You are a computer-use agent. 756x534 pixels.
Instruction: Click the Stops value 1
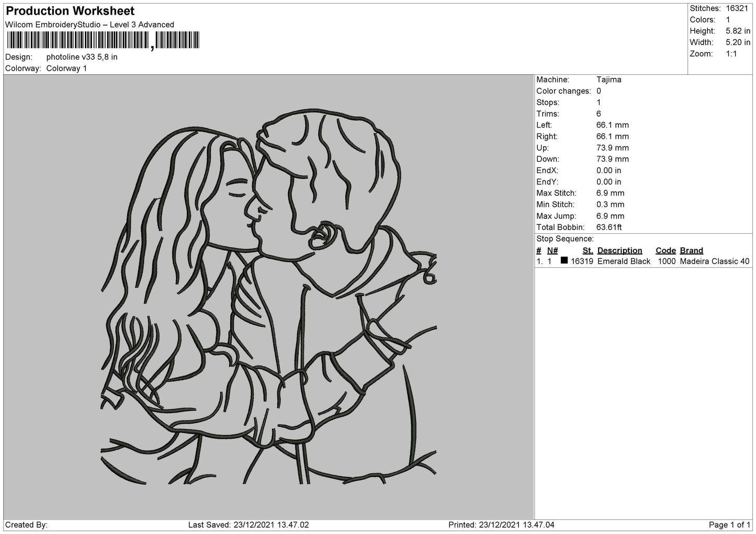point(599,103)
